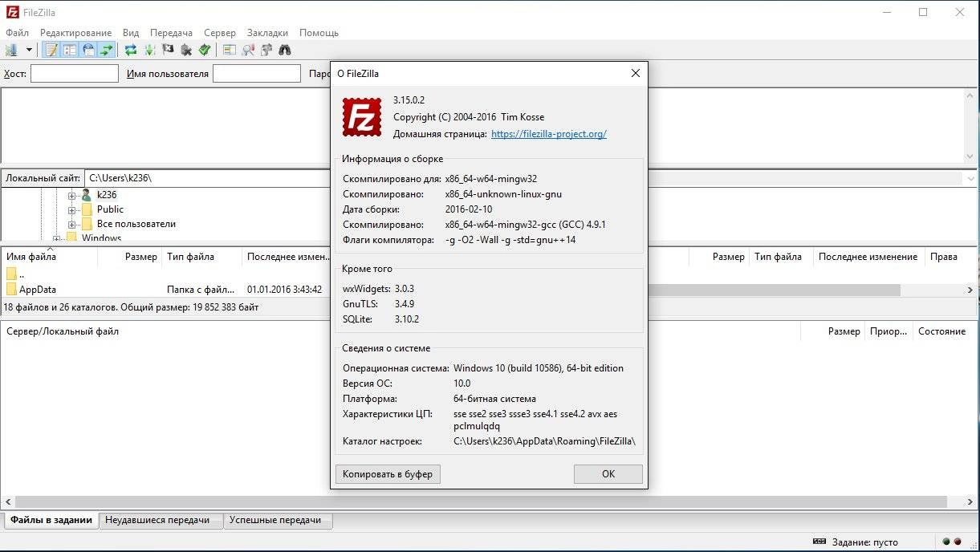Open the Помощь menu
This screenshot has width=980, height=552.
[319, 33]
